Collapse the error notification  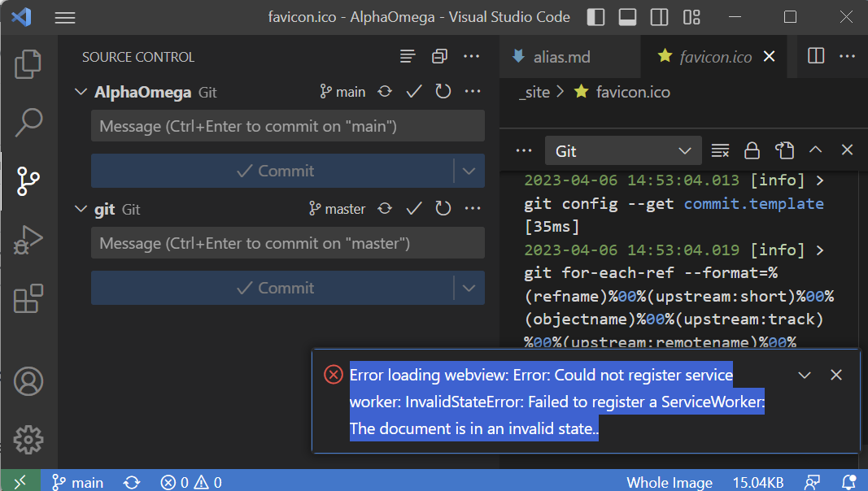(805, 376)
